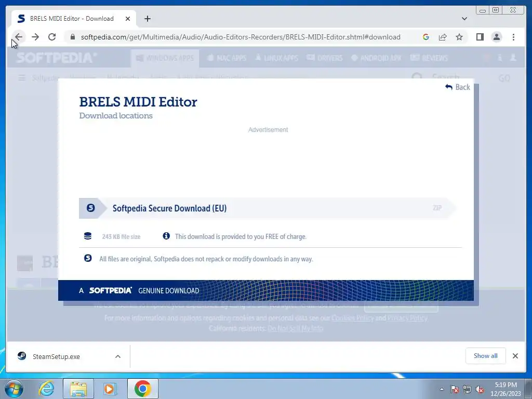This screenshot has height=399, width=532.
Task: Click the Softpedia logo in the header
Action: point(56,58)
